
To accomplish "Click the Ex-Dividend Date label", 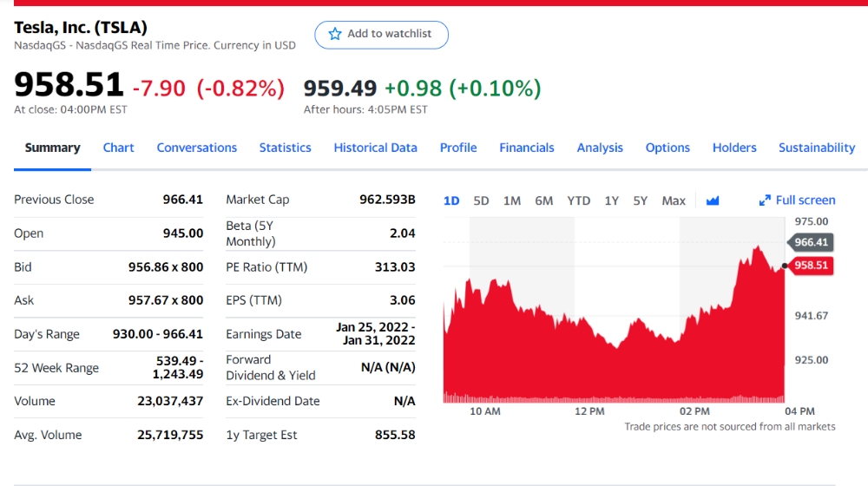I will click(273, 401).
